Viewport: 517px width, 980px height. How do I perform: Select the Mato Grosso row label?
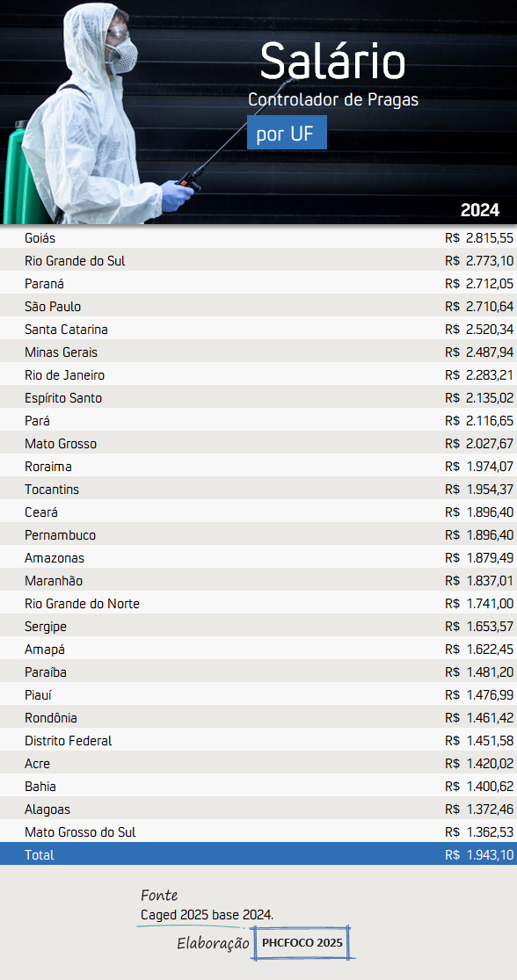click(61, 444)
